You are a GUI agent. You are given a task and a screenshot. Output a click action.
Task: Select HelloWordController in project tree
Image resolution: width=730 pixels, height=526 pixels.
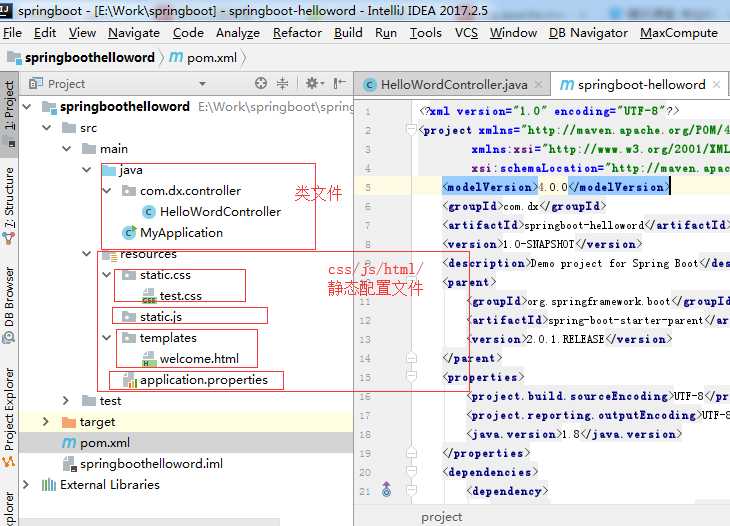tap(220, 212)
